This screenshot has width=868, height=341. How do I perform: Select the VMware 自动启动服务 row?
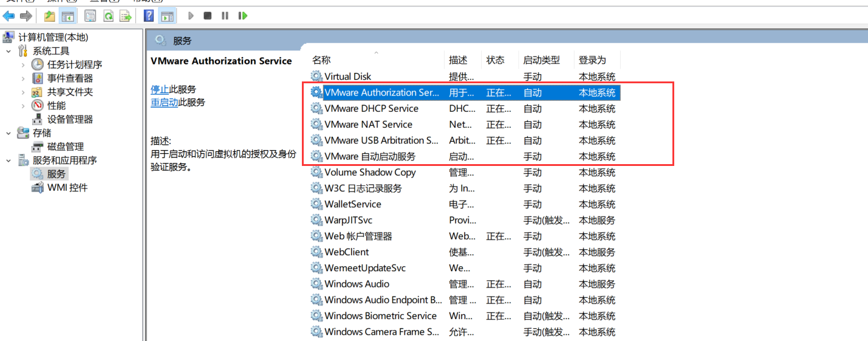(x=465, y=156)
